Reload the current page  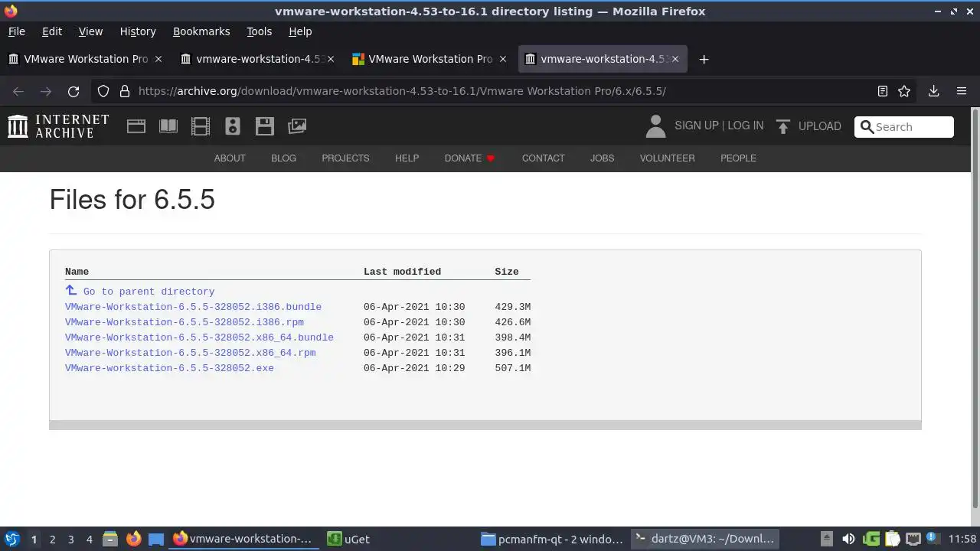(73, 91)
